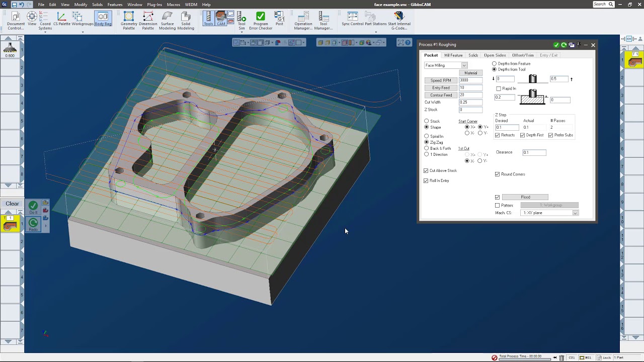644x362 pixels.
Task: Enable the Rapid In checkbox
Action: 499,88
